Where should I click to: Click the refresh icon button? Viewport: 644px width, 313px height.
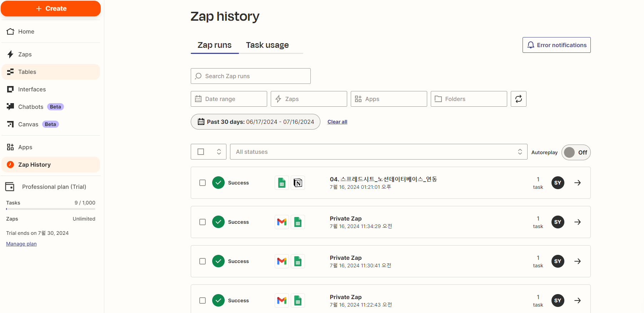(x=519, y=99)
